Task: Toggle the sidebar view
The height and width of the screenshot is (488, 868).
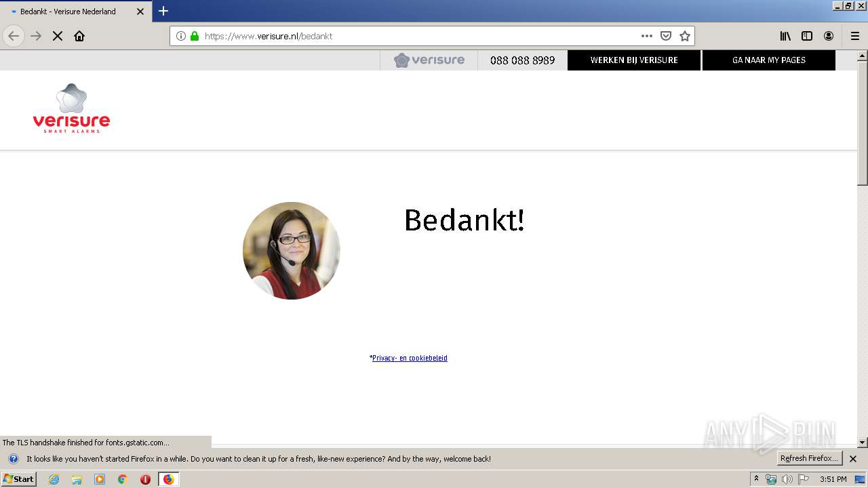Action: [807, 36]
